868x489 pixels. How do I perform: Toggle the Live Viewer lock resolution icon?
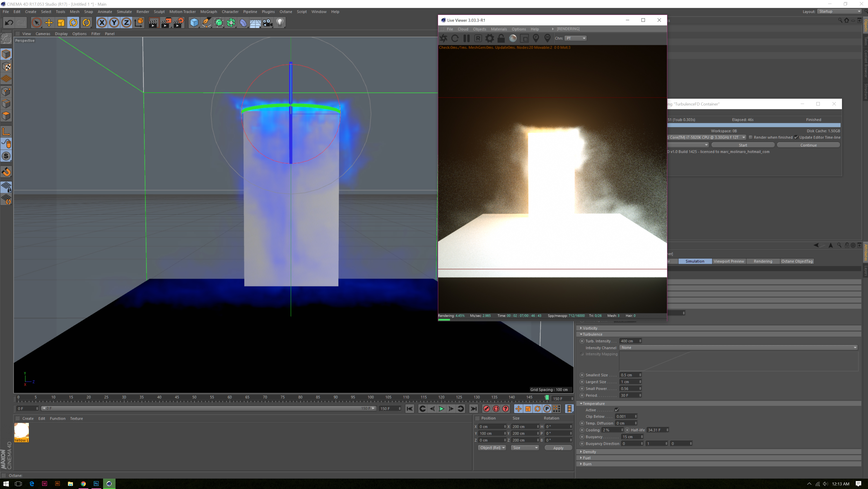click(501, 38)
